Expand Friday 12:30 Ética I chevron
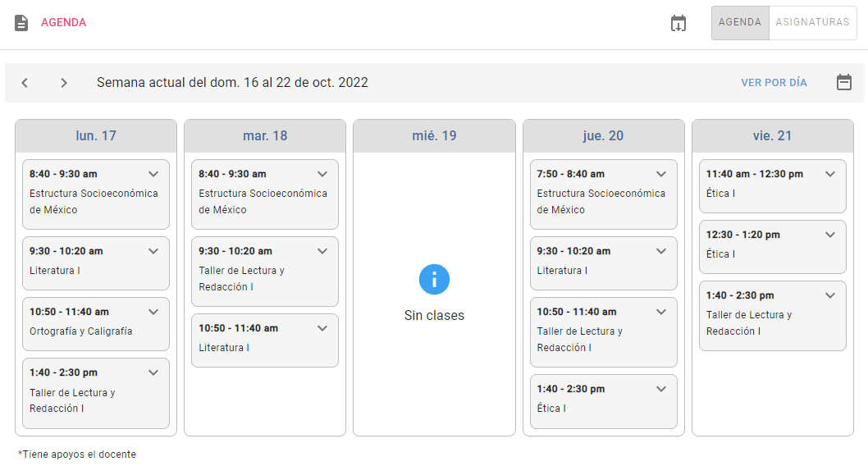This screenshot has width=868, height=466. pos(830,235)
